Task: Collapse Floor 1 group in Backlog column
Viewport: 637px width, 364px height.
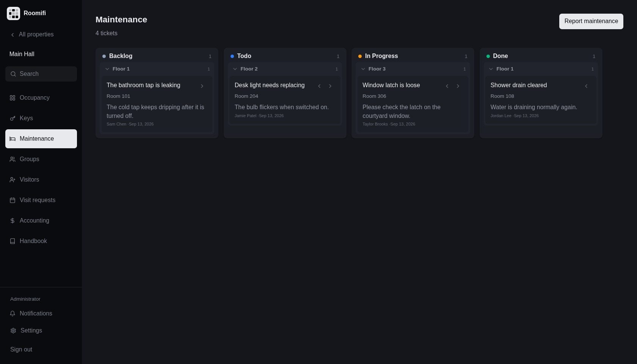Action: point(107,69)
